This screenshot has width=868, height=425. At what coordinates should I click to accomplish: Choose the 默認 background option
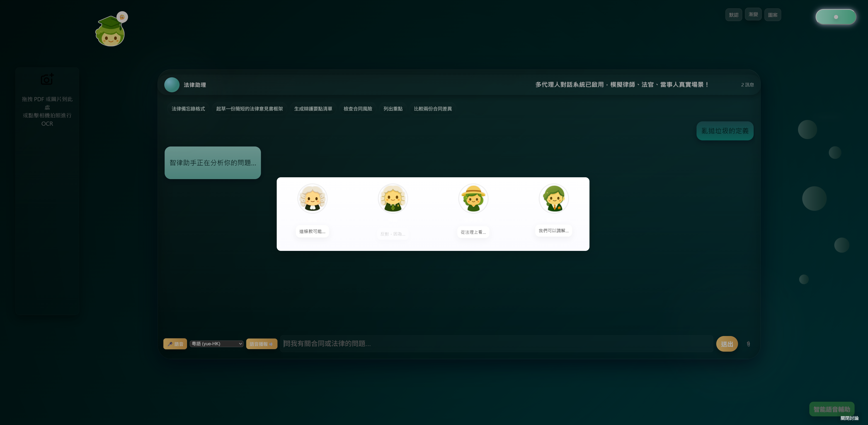point(734,15)
